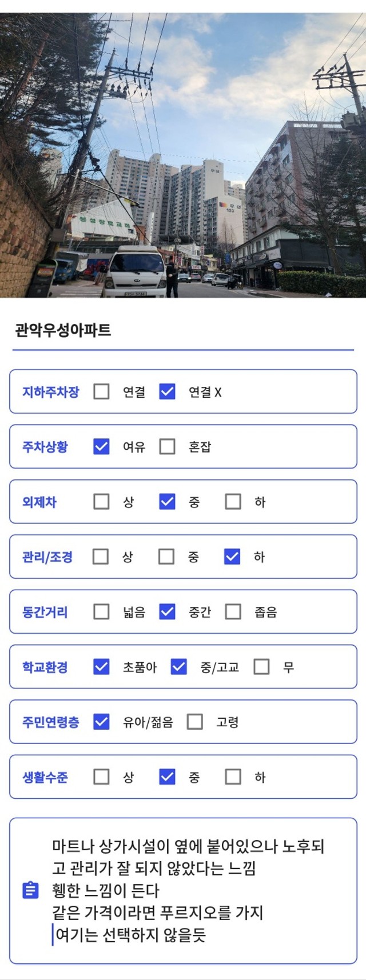Uncheck 연결 X for 지하주차장
The image size is (366, 980).
(167, 391)
